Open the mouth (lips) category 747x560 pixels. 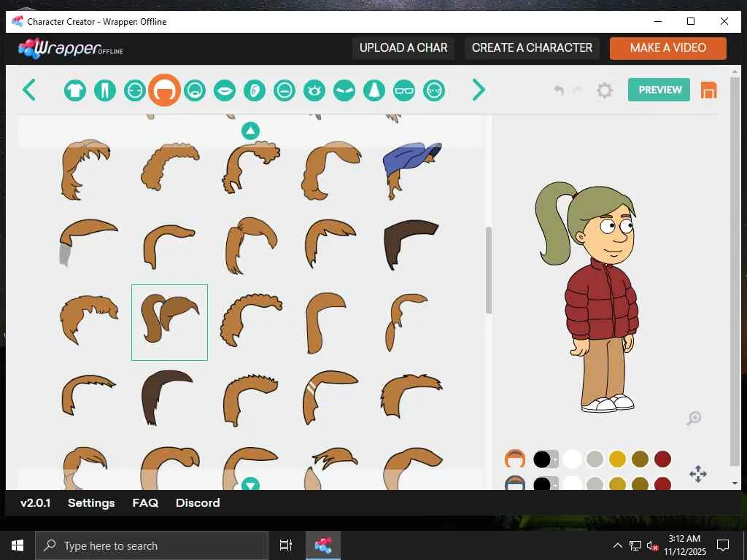point(225,90)
